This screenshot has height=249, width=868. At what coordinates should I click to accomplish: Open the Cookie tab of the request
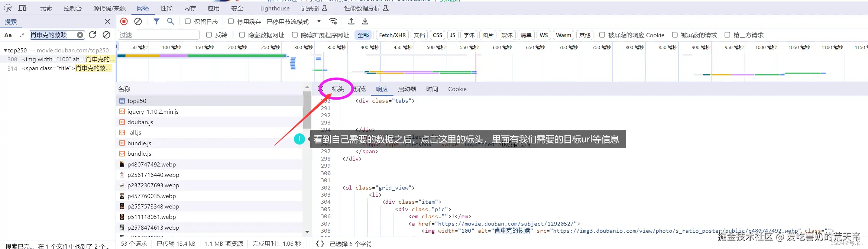click(x=457, y=89)
